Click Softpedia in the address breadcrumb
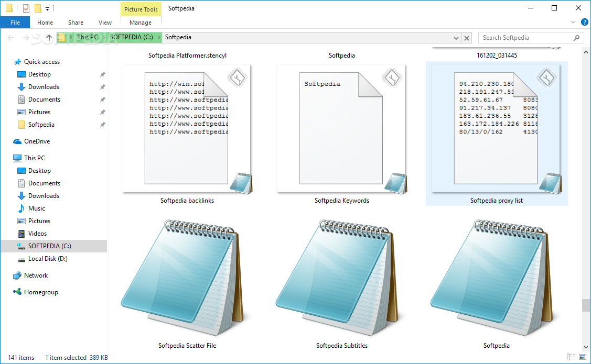This screenshot has height=364, width=591. click(178, 37)
